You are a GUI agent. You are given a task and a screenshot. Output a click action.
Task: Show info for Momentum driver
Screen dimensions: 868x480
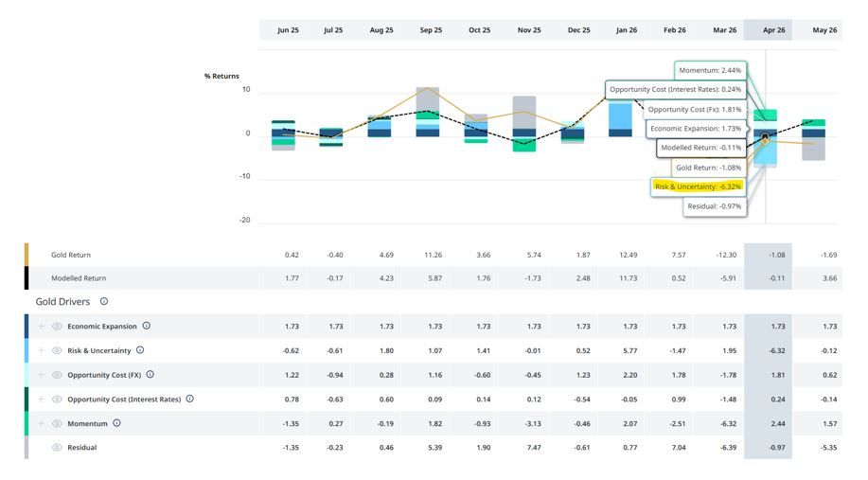[116, 423]
